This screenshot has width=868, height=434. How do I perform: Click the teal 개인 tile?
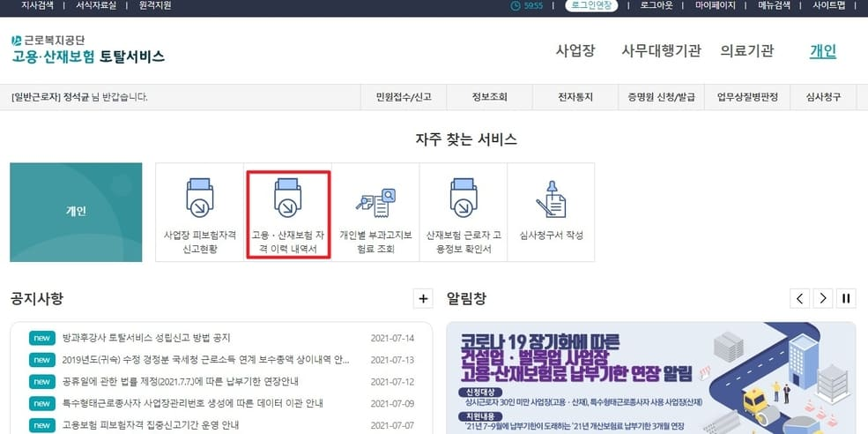click(x=76, y=212)
